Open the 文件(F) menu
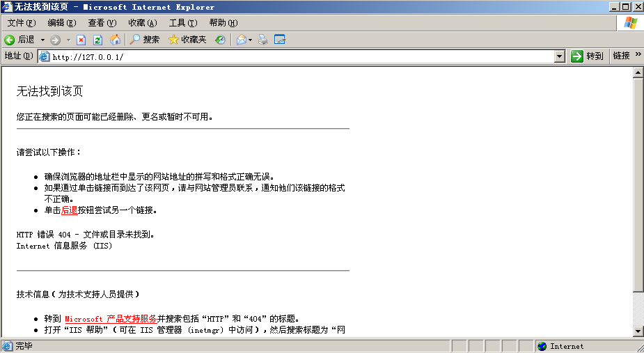Screen dimensions: 644x353 click(22, 23)
